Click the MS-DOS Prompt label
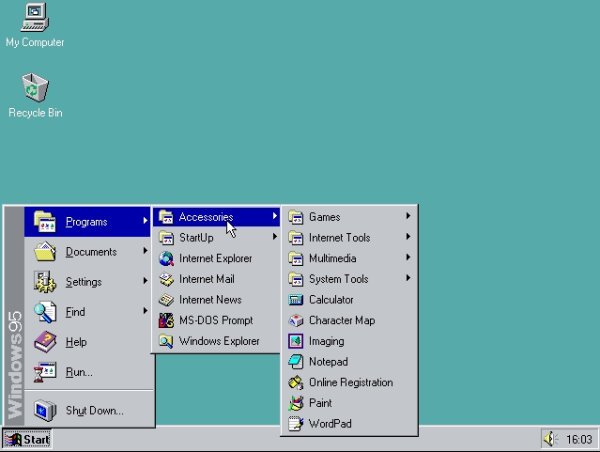The image size is (600, 452). tap(216, 320)
